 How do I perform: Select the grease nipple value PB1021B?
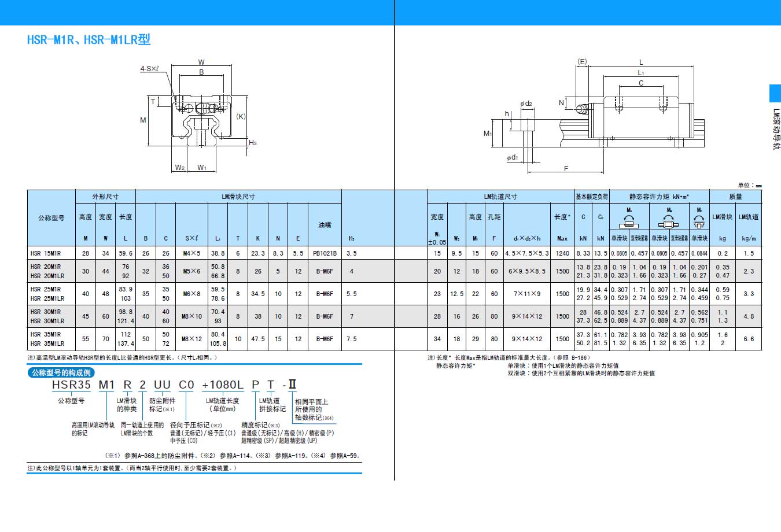[325, 253]
